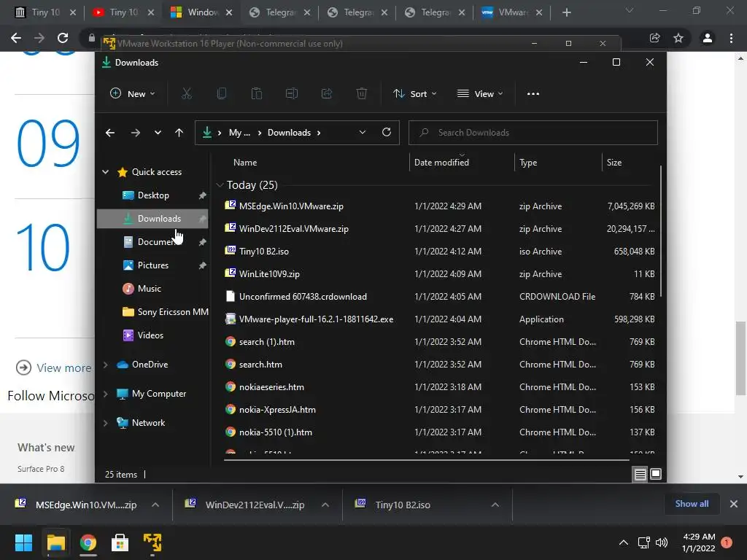The width and height of the screenshot is (747, 560).
Task: Click the file list vertical scrollbar
Action: point(661,231)
